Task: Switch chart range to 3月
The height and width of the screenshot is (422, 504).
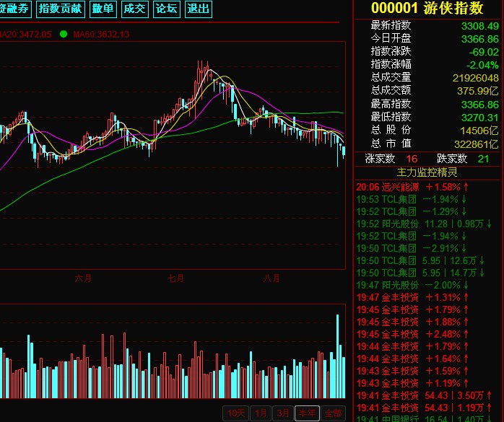Action: pos(284,413)
